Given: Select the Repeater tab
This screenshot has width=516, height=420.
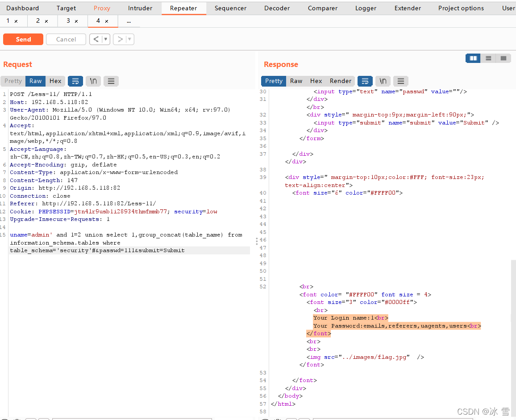Looking at the screenshot, I should [x=183, y=8].
